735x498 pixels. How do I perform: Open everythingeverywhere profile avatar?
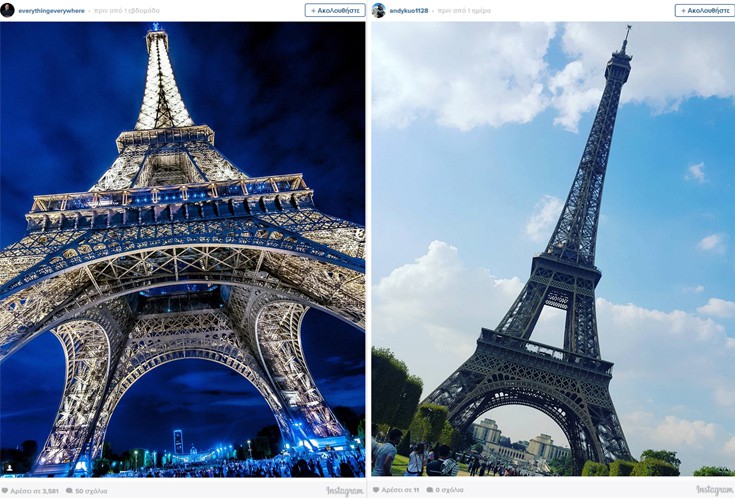(x=7, y=10)
